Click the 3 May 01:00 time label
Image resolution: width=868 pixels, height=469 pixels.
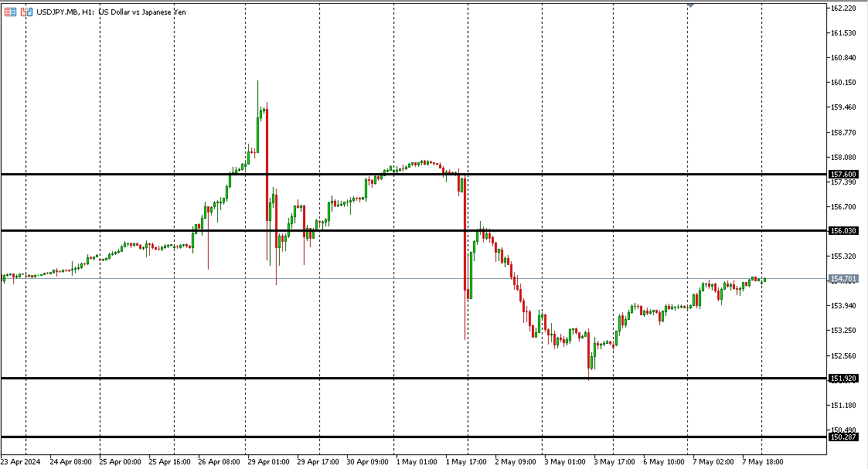pyautogui.click(x=565, y=462)
